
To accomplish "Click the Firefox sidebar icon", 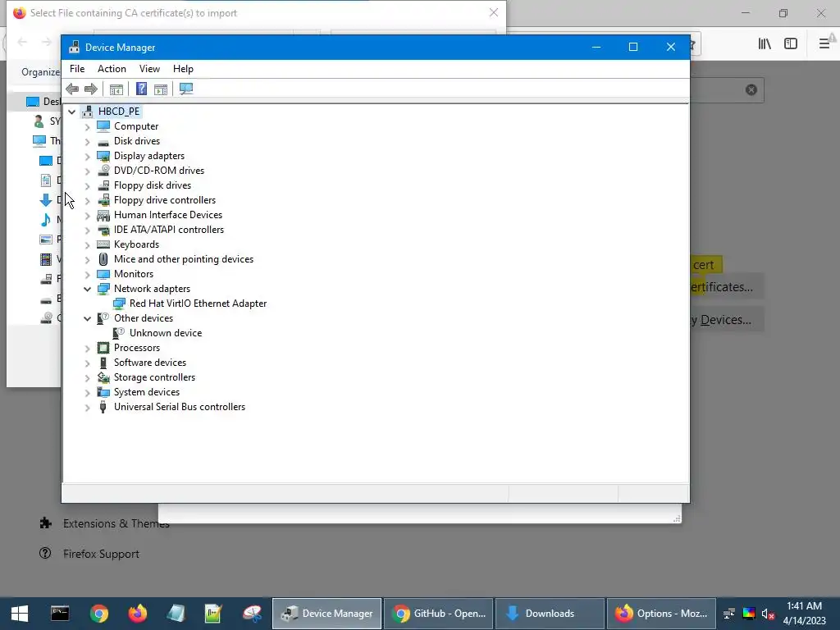I will (x=791, y=43).
